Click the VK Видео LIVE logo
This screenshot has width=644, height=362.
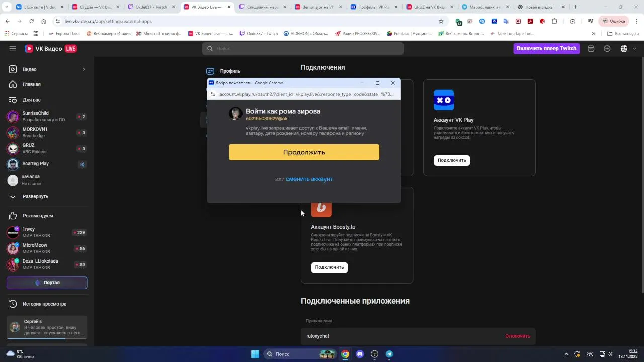(x=51, y=48)
